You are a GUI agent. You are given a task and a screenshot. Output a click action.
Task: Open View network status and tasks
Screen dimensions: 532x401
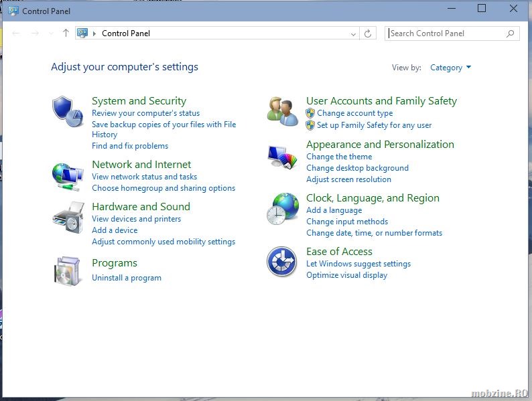144,177
